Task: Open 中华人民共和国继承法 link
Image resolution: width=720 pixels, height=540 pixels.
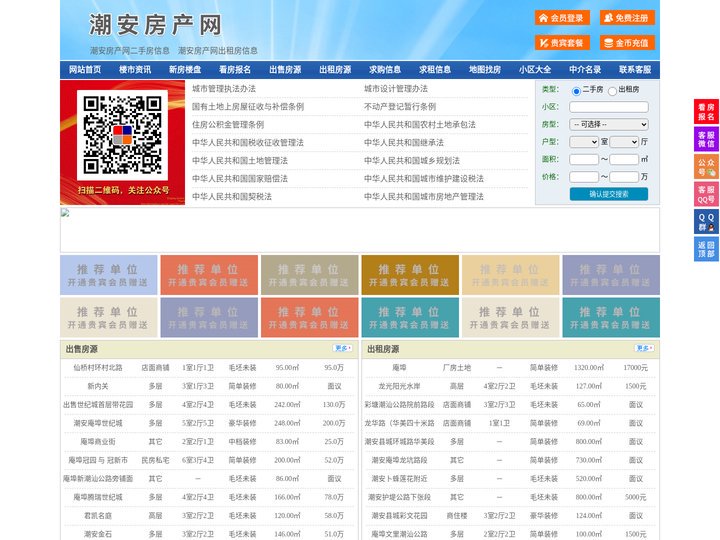Action: pyautogui.click(x=404, y=142)
